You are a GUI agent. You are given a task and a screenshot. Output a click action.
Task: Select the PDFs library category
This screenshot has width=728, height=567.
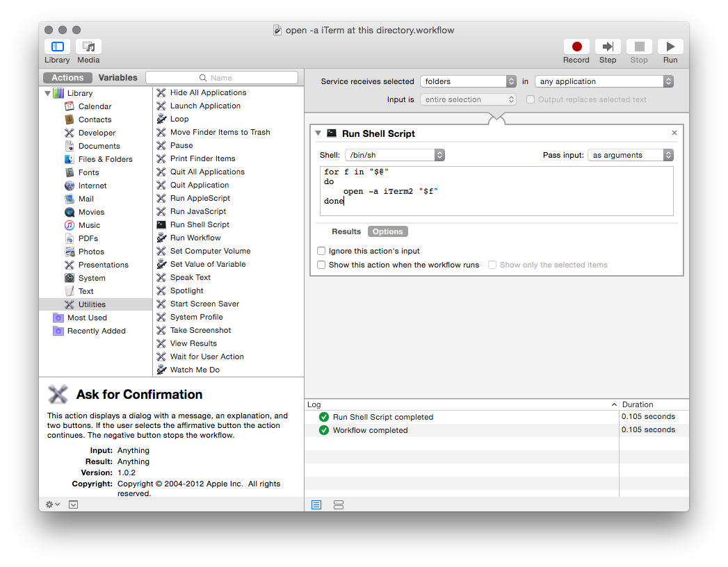coord(88,238)
